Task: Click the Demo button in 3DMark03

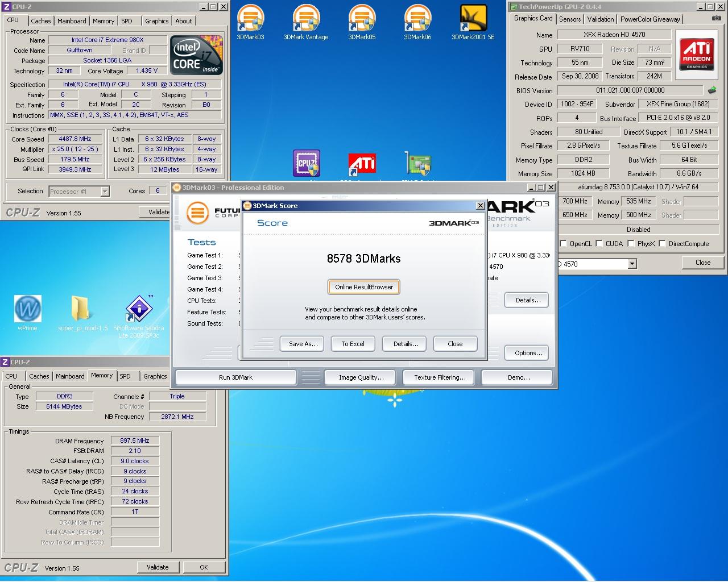Action: [x=518, y=377]
